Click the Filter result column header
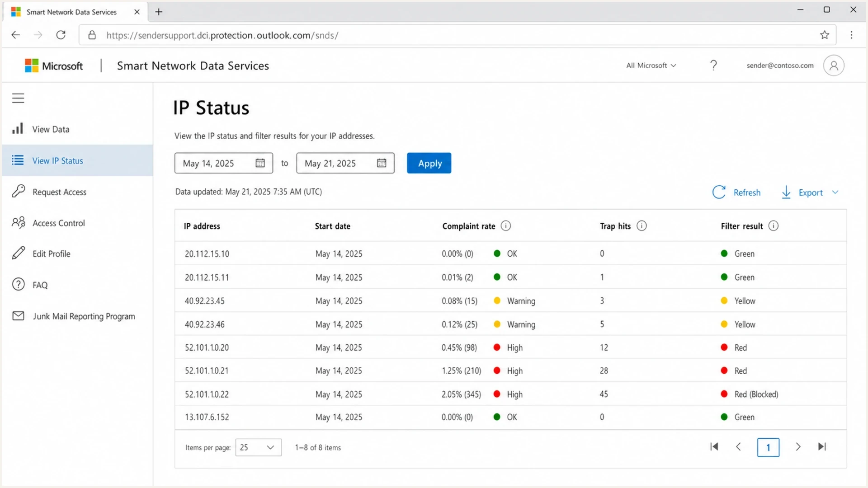This screenshot has width=868, height=488. point(742,226)
